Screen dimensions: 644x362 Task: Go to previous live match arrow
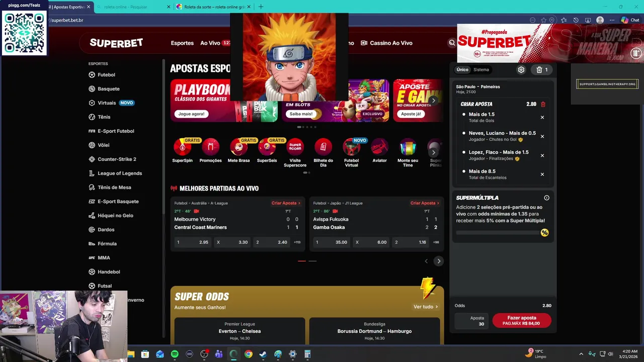point(426,261)
